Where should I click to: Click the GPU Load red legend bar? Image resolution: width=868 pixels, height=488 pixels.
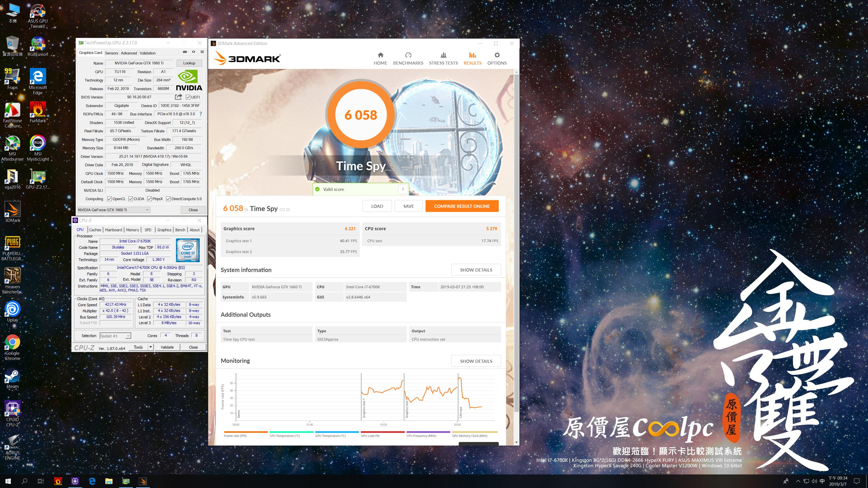pyautogui.click(x=382, y=432)
